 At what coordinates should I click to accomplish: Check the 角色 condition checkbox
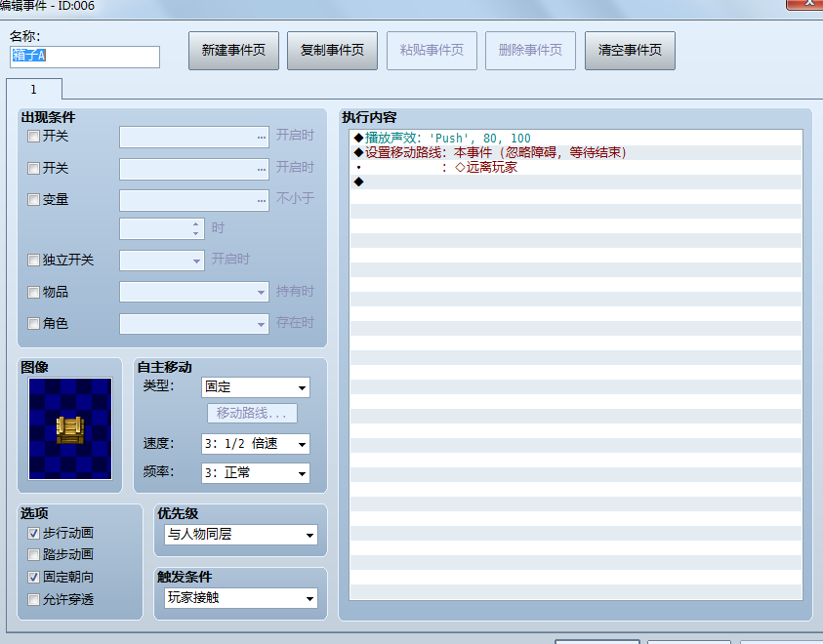click(x=33, y=324)
